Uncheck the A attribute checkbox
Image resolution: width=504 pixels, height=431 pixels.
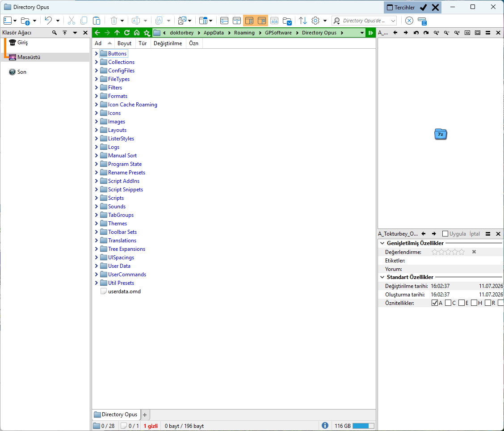(435, 303)
